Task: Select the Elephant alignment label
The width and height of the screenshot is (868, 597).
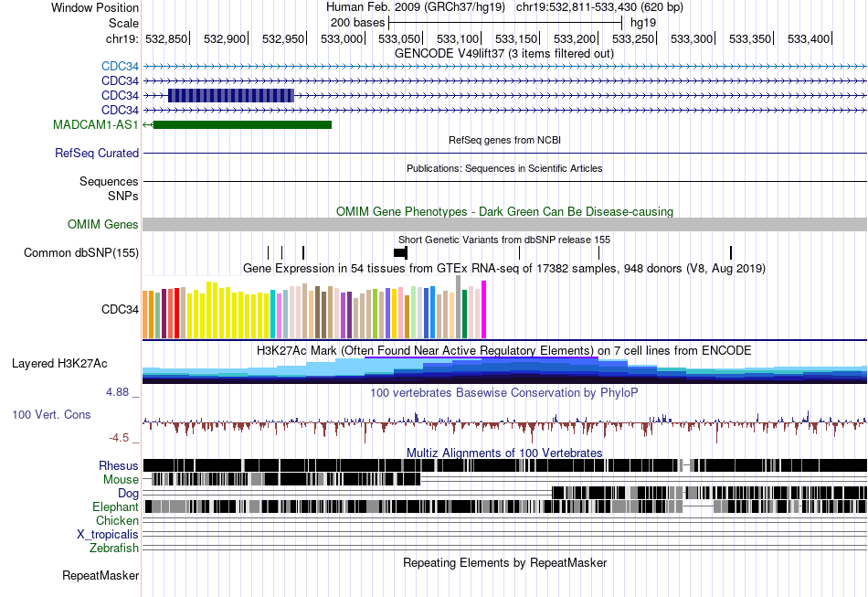Action: 115,506
